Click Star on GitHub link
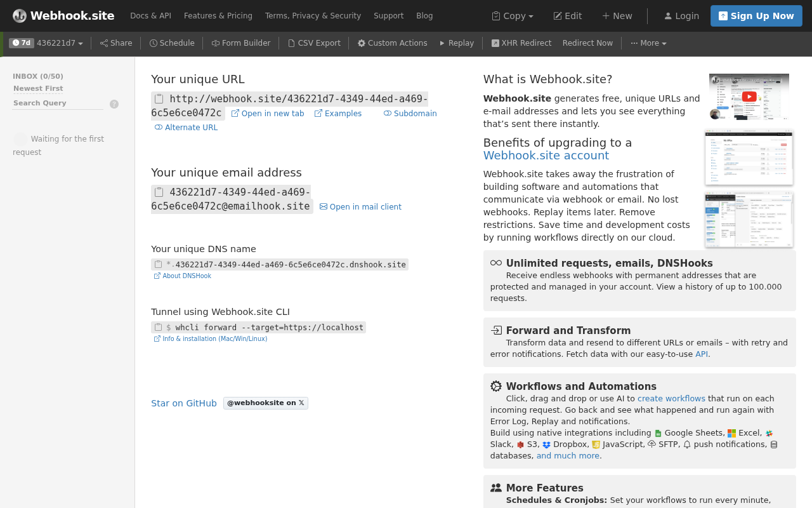The image size is (812, 508). (x=184, y=403)
